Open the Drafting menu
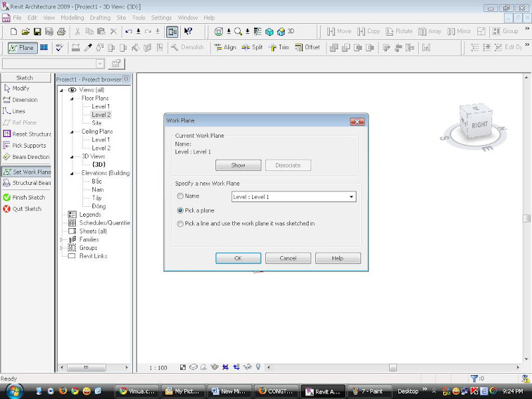Screen dimensions: 532x399 [x=100, y=18]
